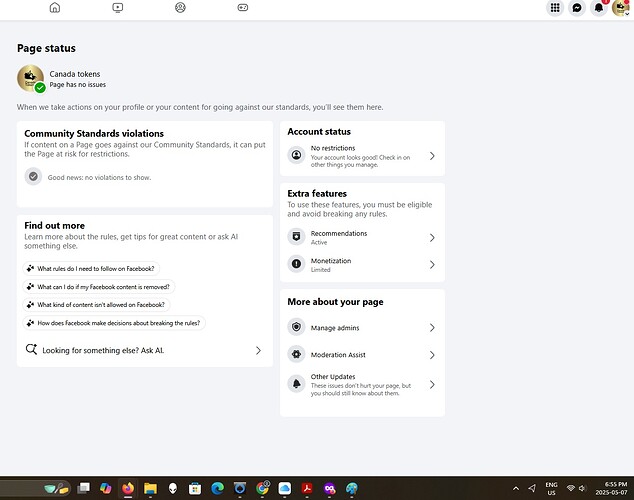Click the ENG US language indicator
The image size is (634, 500).
[552, 488]
